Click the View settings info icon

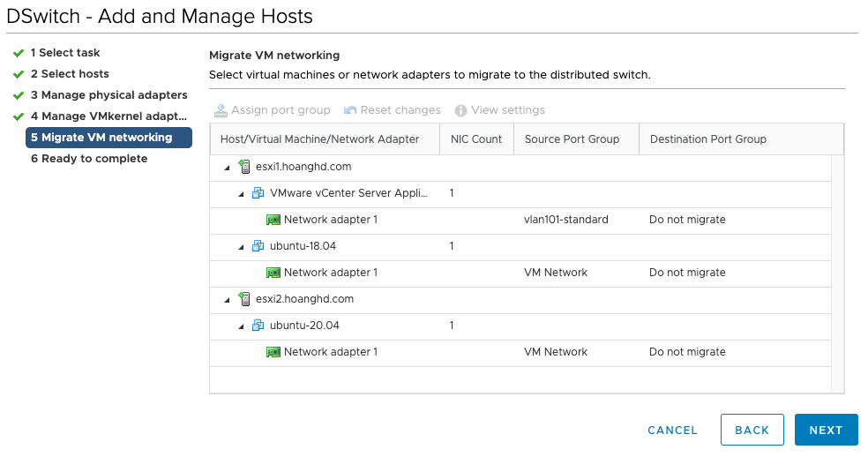460,111
